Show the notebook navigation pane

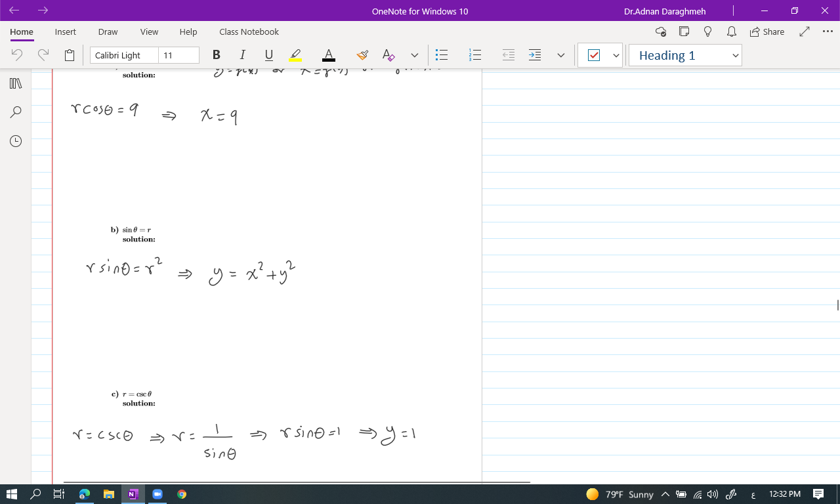pos(16,83)
